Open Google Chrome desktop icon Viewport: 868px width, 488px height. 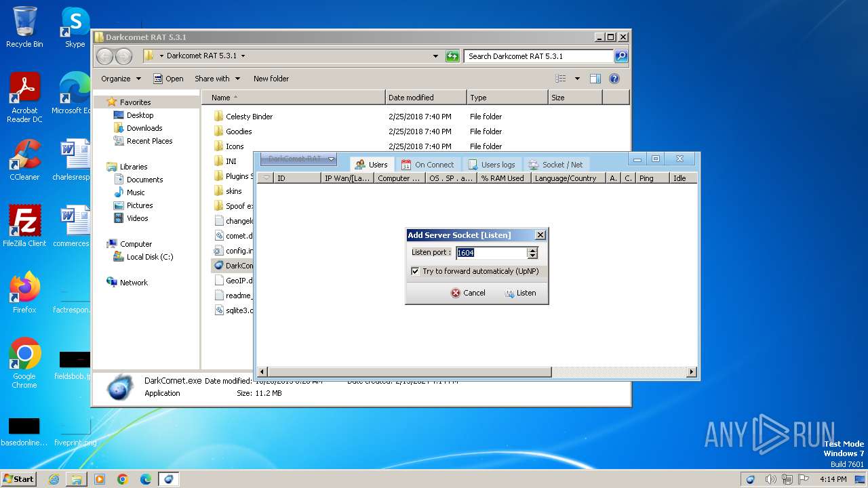point(24,363)
